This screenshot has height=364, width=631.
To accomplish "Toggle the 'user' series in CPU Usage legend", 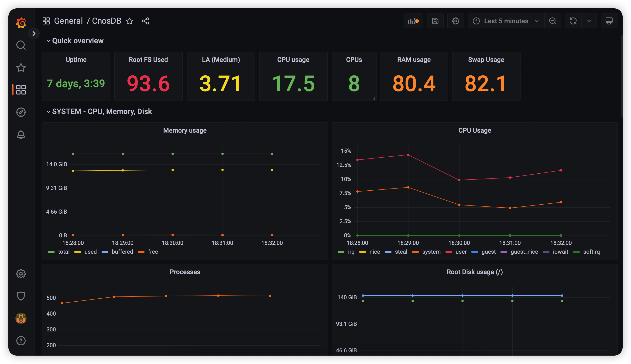I will tap(461, 252).
